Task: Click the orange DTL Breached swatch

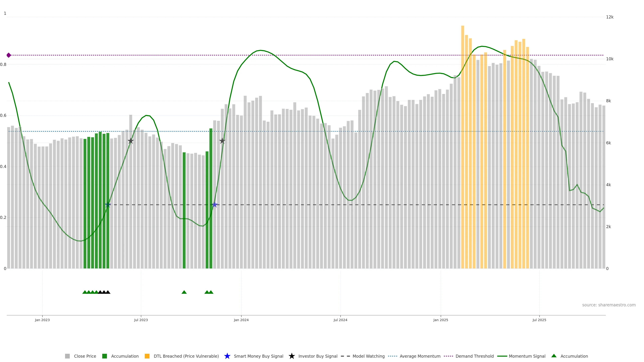Action: coord(147,356)
